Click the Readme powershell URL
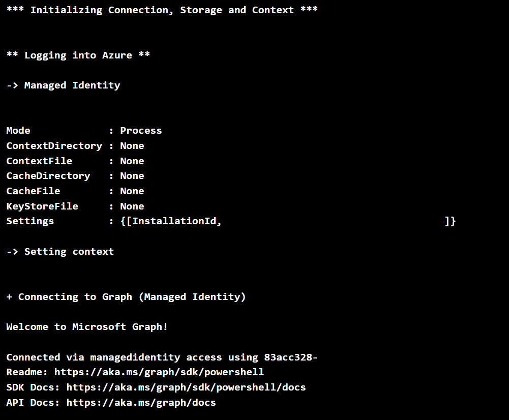509x420 pixels. (159, 372)
